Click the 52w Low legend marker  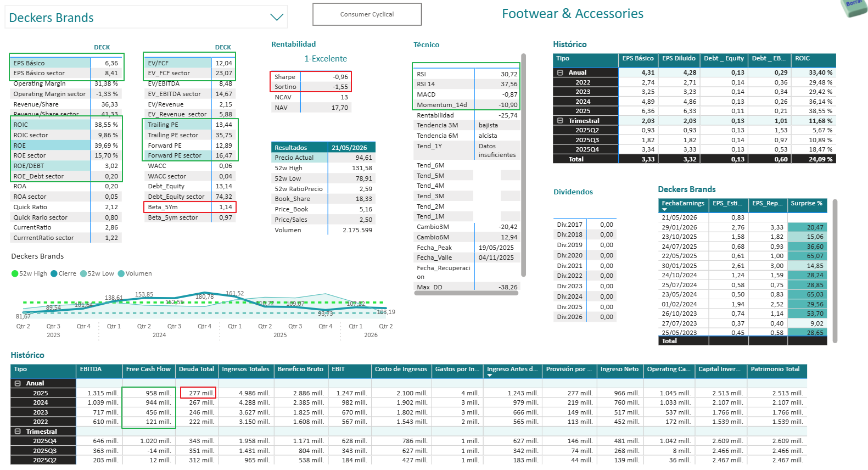pos(83,273)
